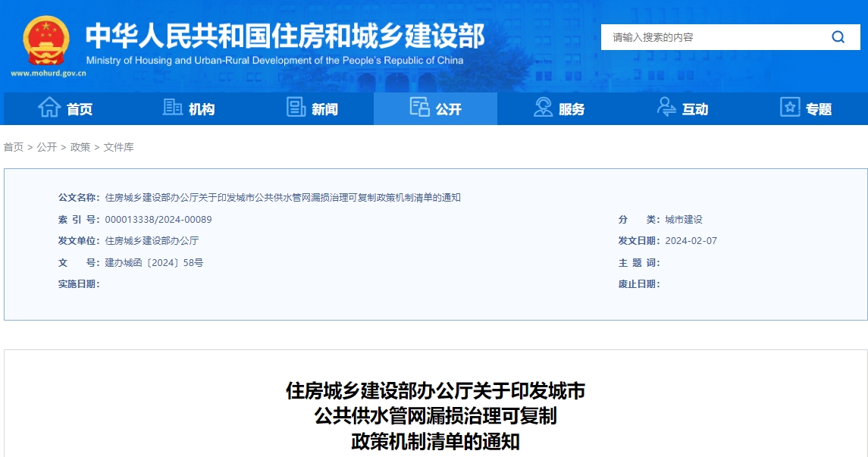Image resolution: width=868 pixels, height=457 pixels.
Task: Navigate to 文件库 breadcrumb link
Action: coord(119,147)
